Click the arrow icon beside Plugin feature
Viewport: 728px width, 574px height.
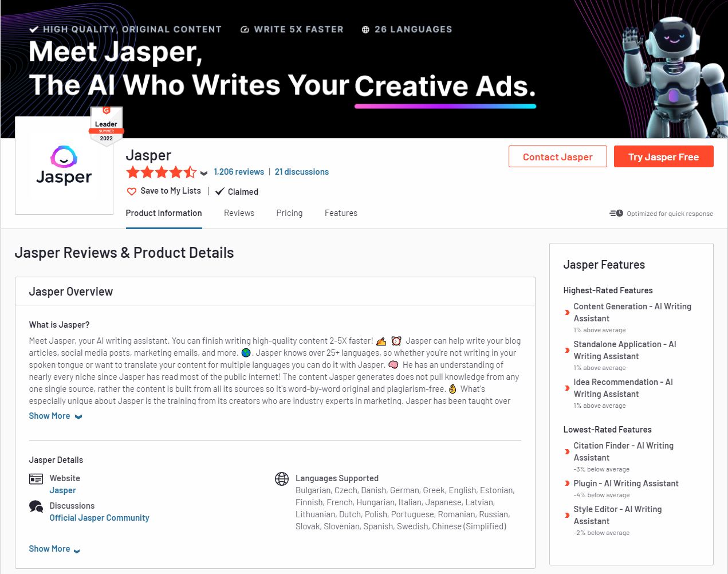tap(567, 483)
